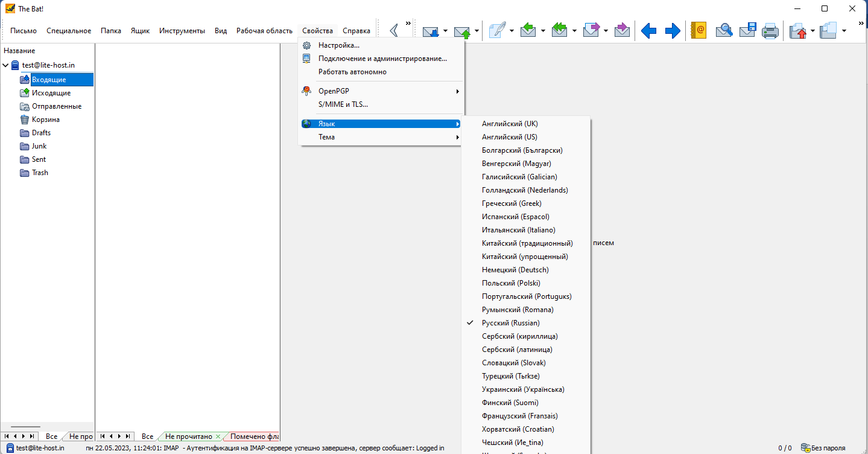
Task: Click the Reply single green arrow icon
Action: point(528,31)
